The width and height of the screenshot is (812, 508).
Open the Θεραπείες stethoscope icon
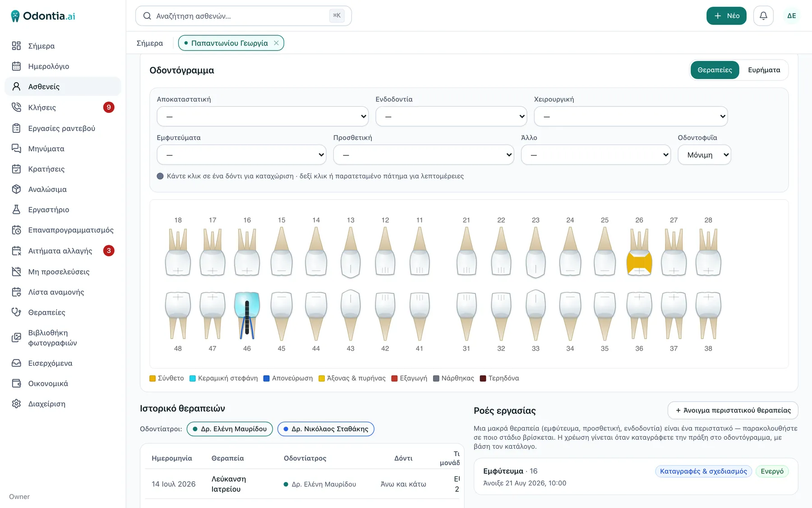click(16, 312)
